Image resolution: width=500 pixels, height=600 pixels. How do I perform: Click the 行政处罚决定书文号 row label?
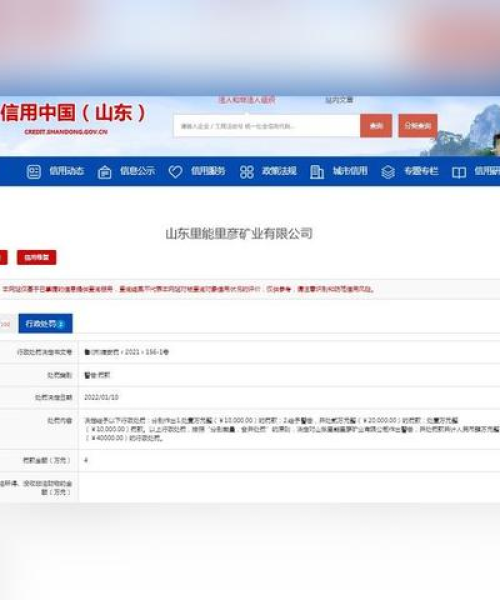click(44, 352)
